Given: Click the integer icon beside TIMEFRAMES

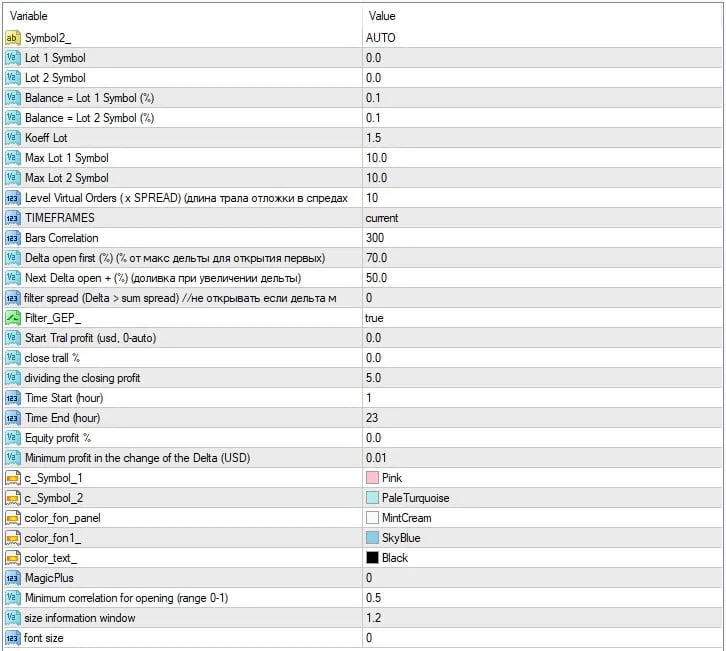Looking at the screenshot, I should tap(12, 218).
